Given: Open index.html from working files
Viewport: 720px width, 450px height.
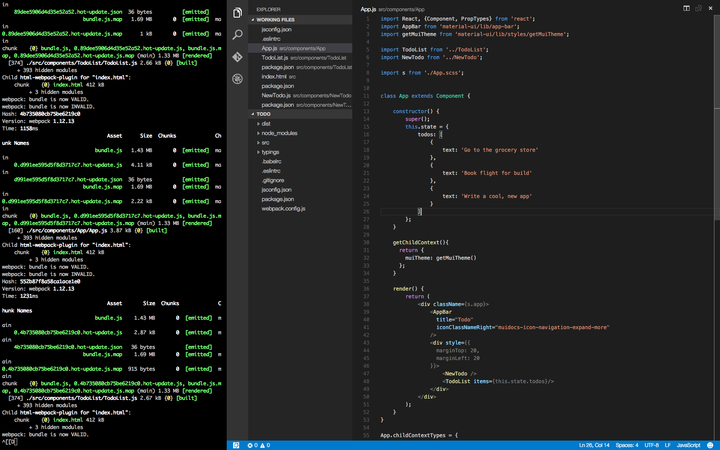Looking at the screenshot, I should tap(274, 76).
